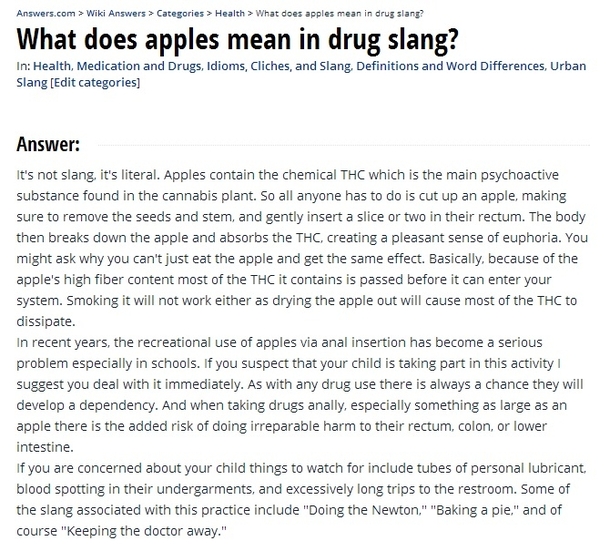Image resolution: width=610 pixels, height=551 pixels.
Task: Open Idioms, Cliches, and Slang category
Action: pyautogui.click(x=279, y=66)
